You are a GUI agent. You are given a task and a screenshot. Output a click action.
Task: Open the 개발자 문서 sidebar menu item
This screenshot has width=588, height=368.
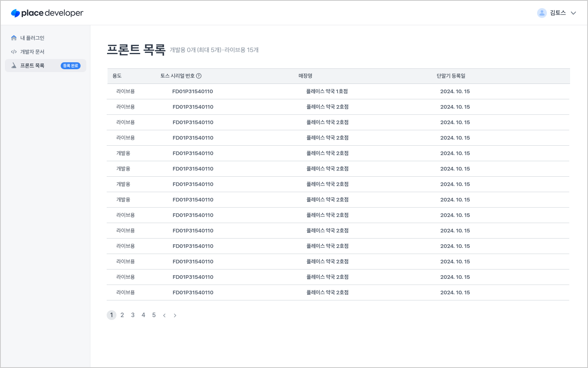[32, 51]
